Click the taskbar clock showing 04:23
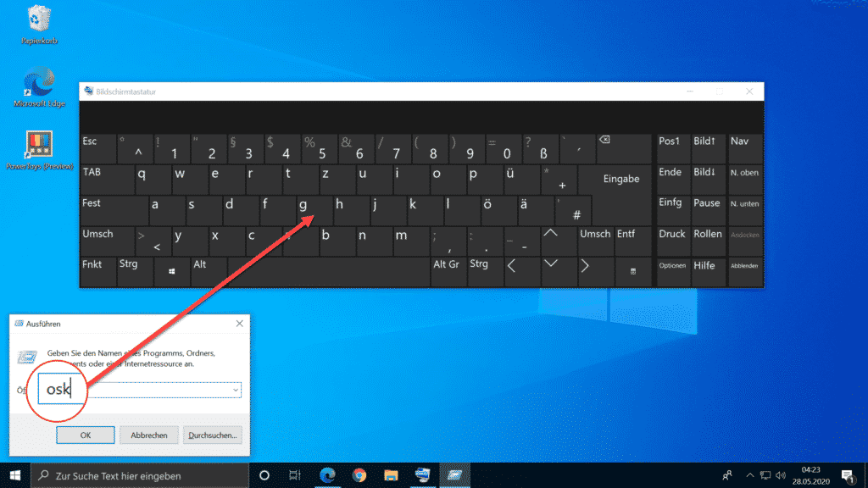868x488 pixels. [x=810, y=475]
